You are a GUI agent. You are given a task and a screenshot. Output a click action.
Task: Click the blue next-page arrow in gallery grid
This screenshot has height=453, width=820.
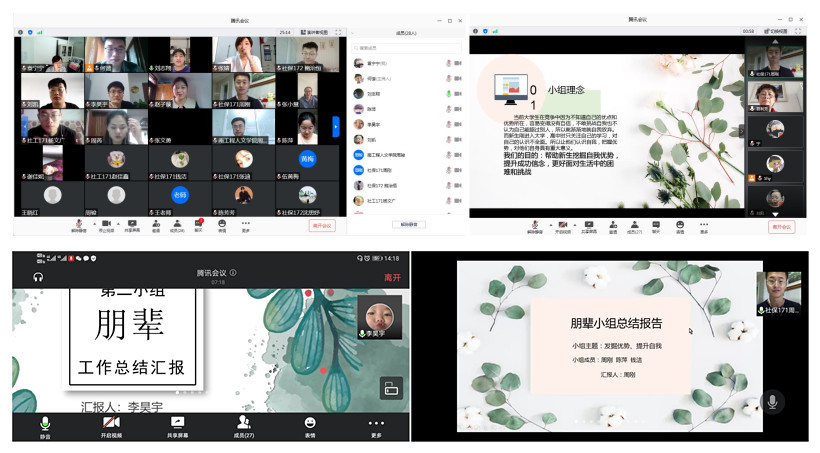tap(336, 126)
